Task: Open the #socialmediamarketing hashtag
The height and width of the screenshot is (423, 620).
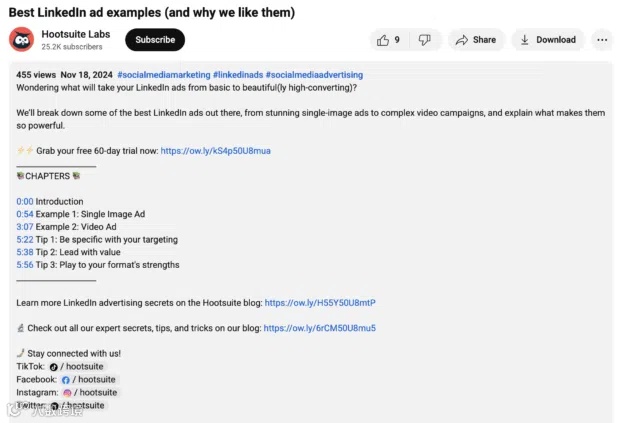Action: coord(164,75)
